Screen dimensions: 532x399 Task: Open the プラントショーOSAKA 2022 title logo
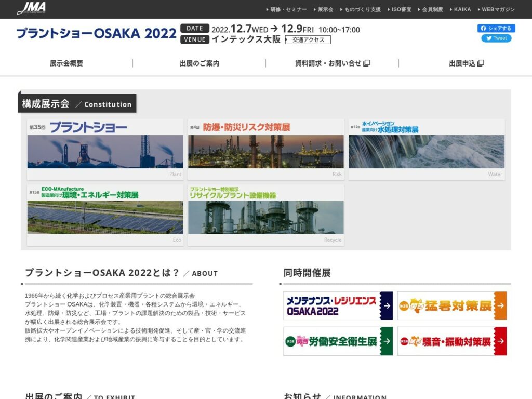tap(96, 33)
